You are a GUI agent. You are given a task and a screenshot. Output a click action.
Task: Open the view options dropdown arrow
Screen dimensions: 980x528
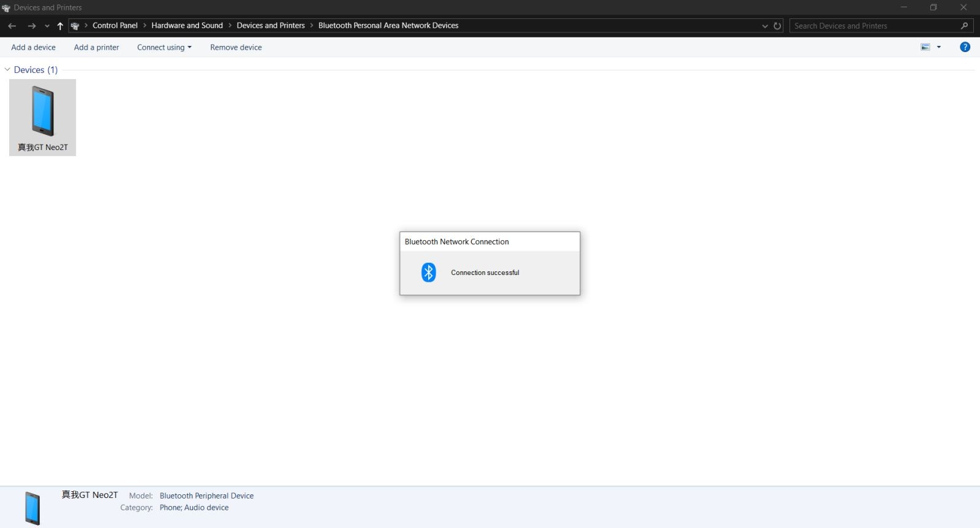pos(939,47)
